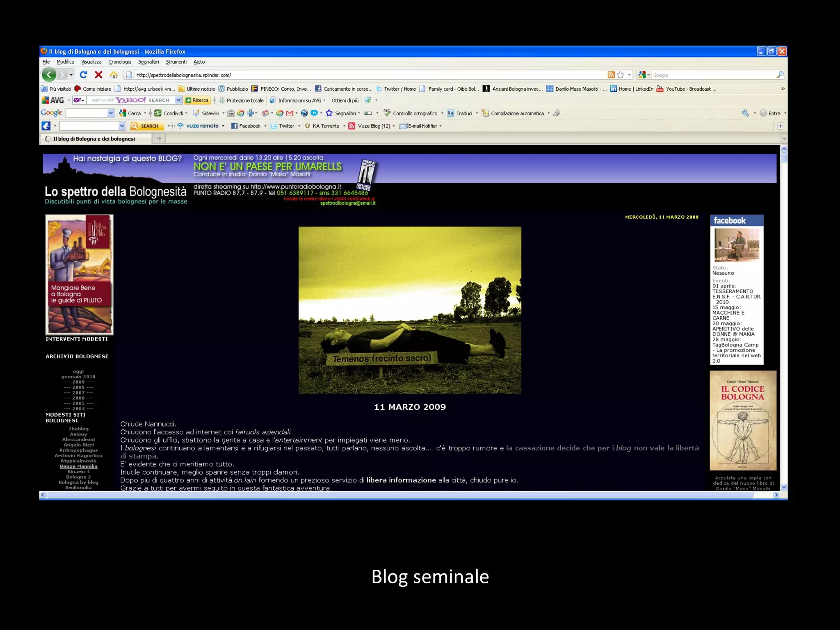Open the Segnalibri menu

click(148, 62)
